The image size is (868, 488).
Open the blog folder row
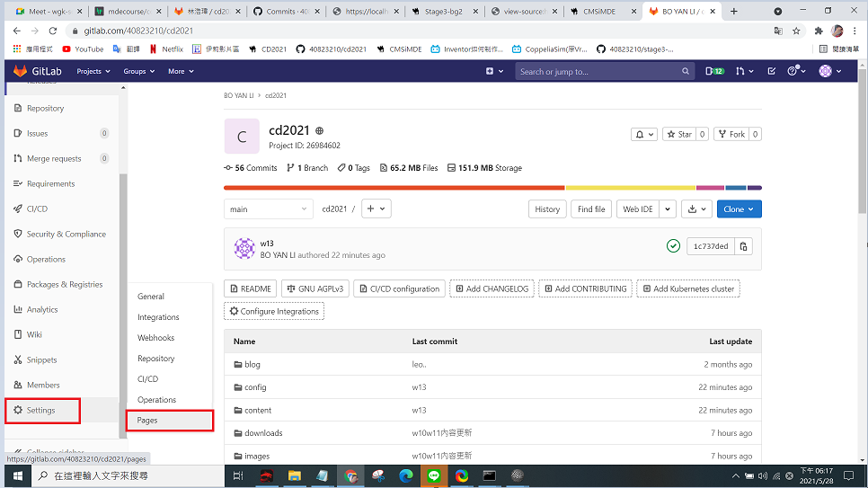point(492,365)
